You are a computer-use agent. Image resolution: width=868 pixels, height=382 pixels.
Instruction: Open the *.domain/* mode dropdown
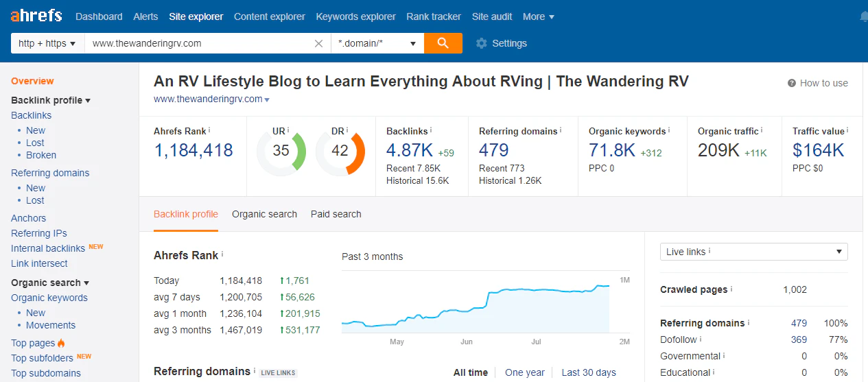click(377, 43)
